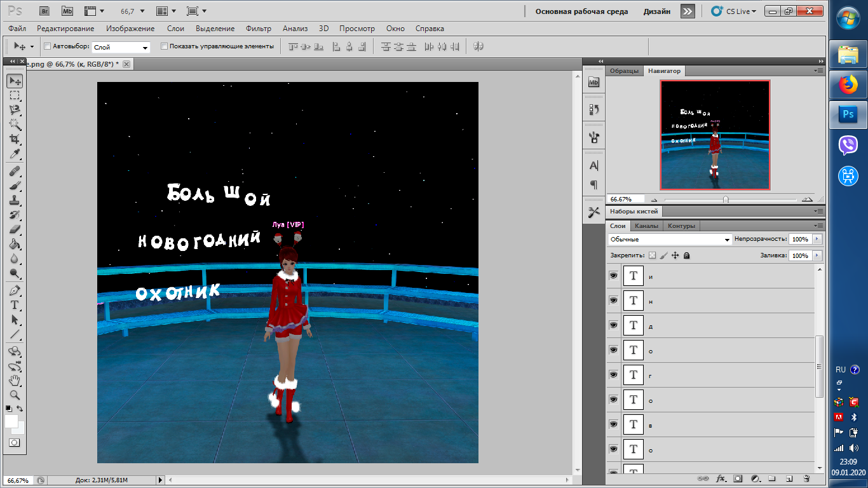
Task: Select the Hand tool
Action: point(15,381)
